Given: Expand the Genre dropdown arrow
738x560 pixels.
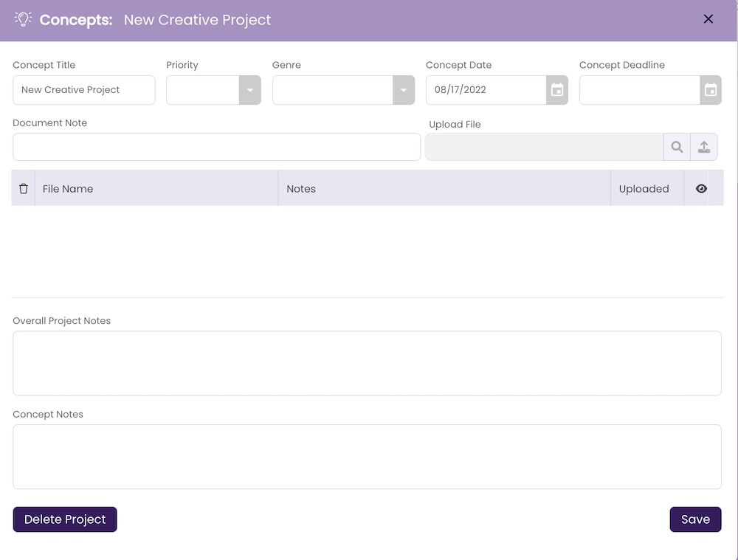Looking at the screenshot, I should point(404,90).
